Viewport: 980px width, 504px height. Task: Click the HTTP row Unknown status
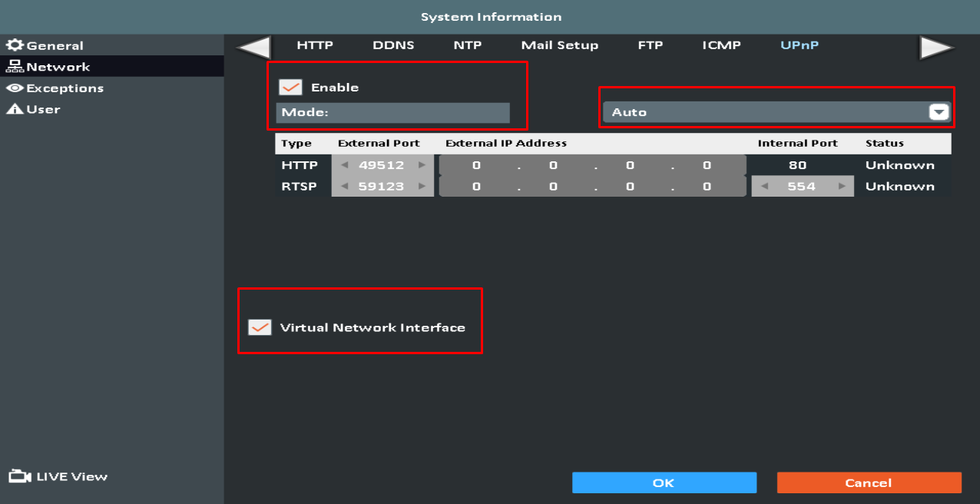pos(899,165)
